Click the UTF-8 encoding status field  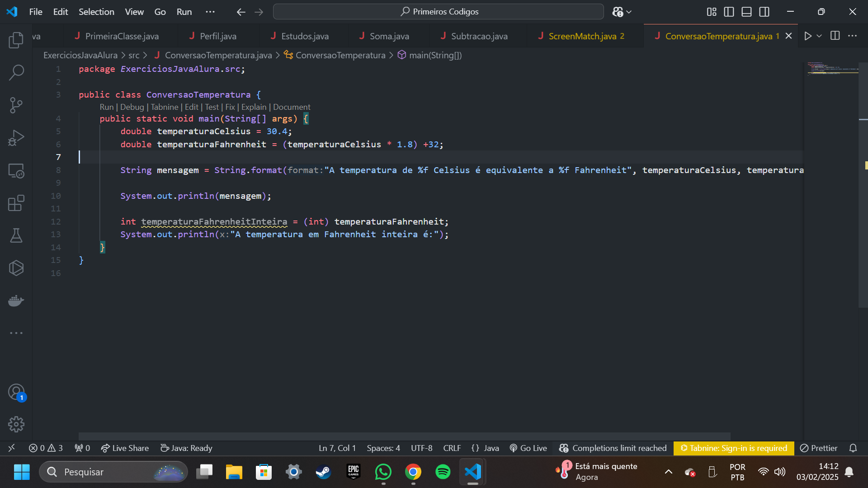(x=421, y=447)
